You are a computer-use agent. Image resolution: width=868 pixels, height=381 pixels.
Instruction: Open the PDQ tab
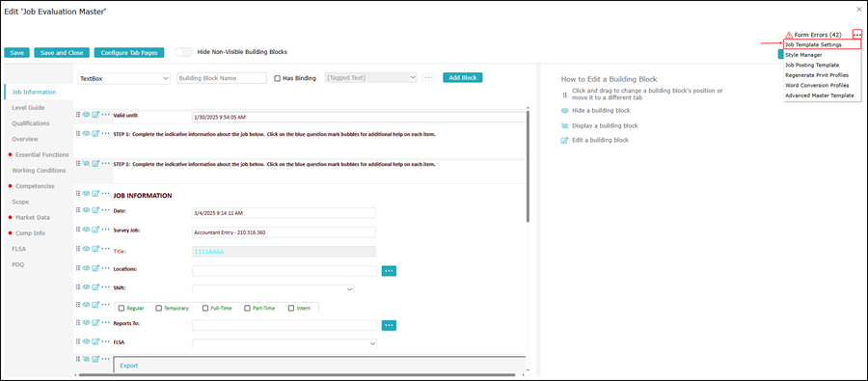pyautogui.click(x=18, y=264)
